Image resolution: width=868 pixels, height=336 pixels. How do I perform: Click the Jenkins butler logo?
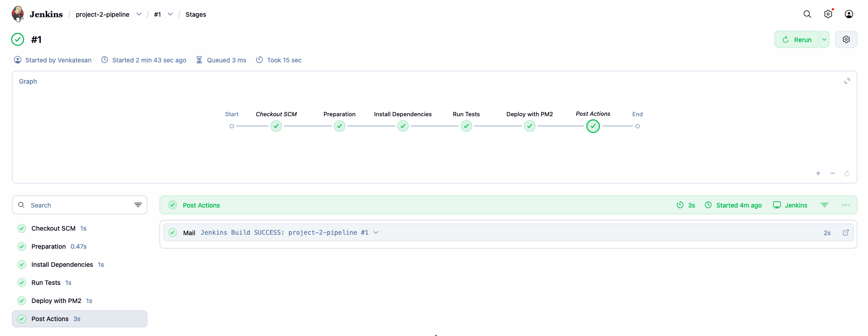(x=18, y=14)
